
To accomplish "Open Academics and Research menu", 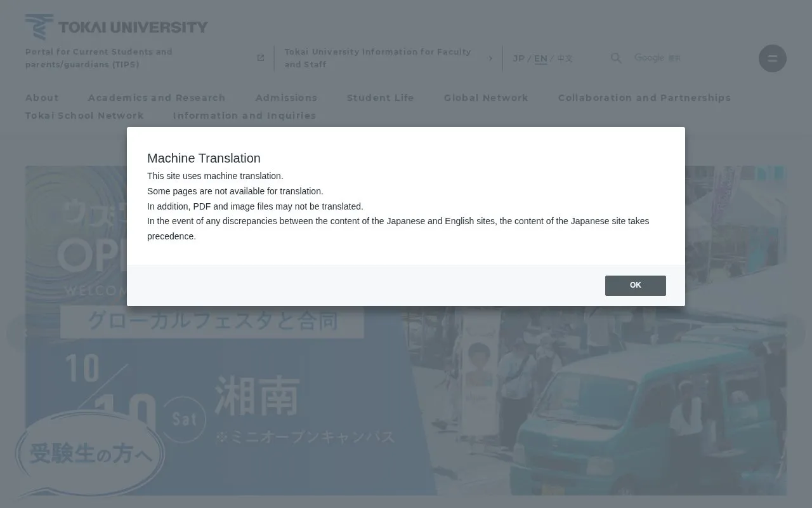I will 157,98.
